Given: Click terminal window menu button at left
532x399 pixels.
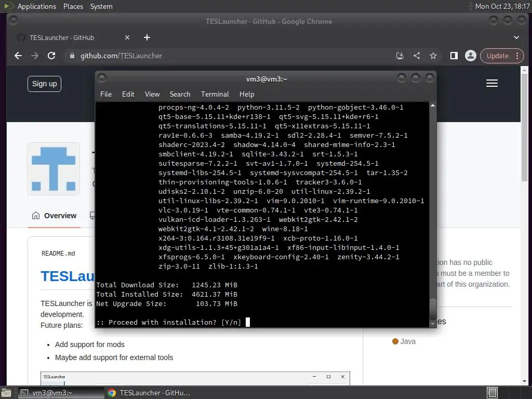Looking at the screenshot, I should [102, 78].
